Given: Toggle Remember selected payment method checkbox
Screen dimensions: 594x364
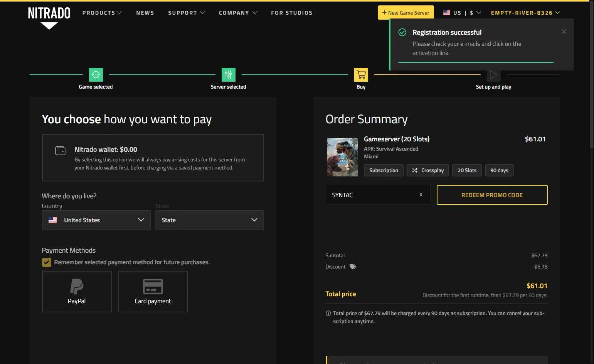Looking at the screenshot, I should (47, 262).
